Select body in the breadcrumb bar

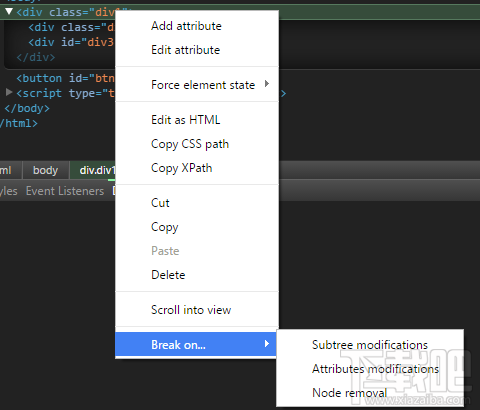click(x=45, y=170)
